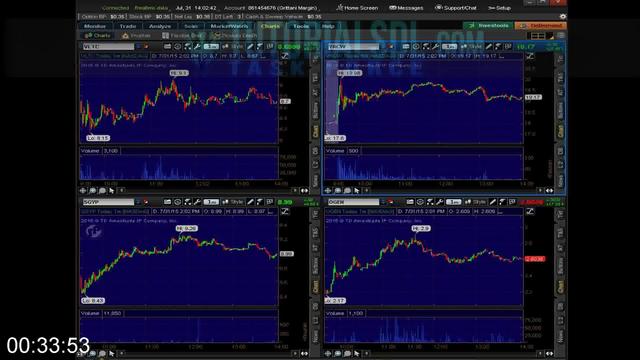640x360 pixels.
Task: Open the Help tab
Action: coord(328,26)
